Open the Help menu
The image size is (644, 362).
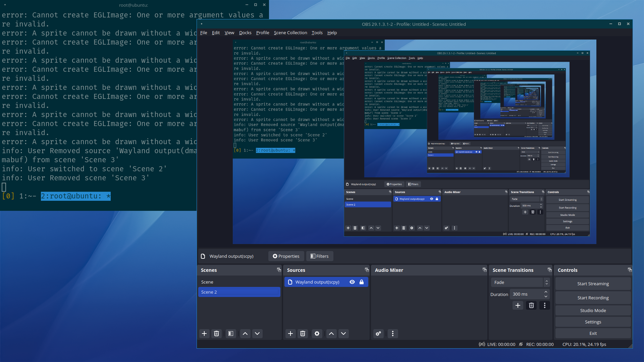pos(332,33)
